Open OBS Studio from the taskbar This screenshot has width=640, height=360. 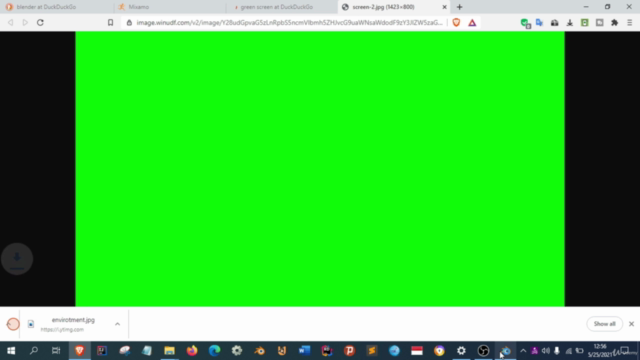tap(483, 351)
